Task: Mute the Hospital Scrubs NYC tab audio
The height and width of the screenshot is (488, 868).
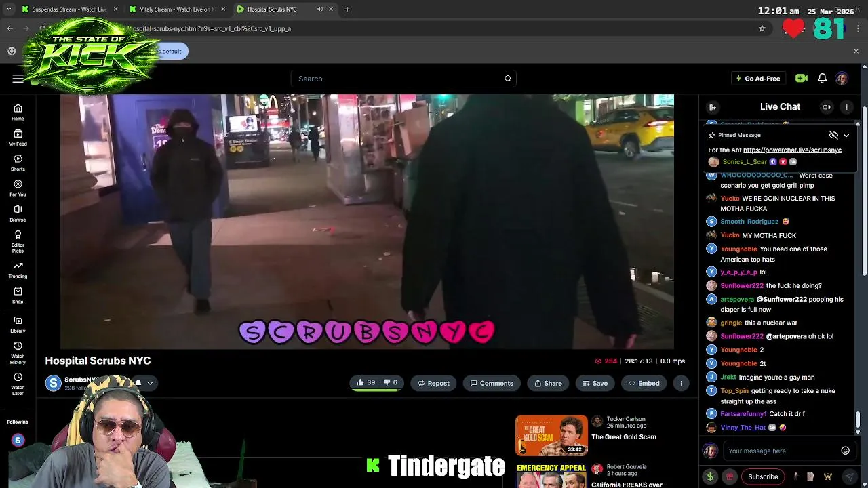Action: click(320, 9)
